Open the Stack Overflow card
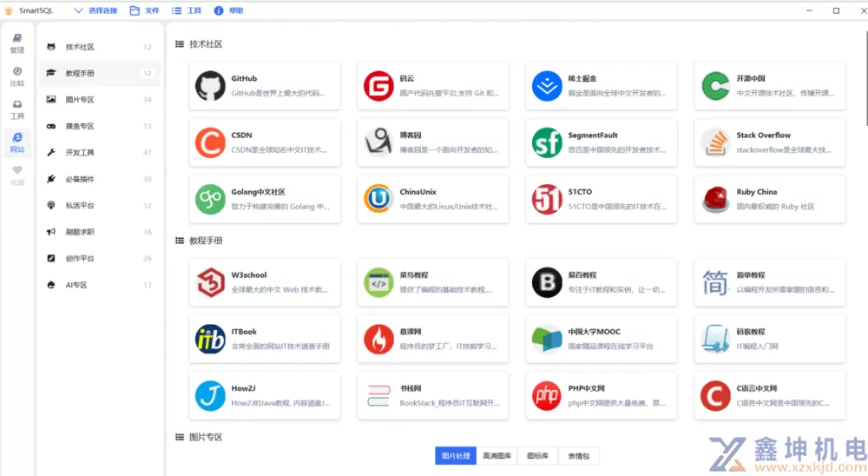Viewport: 868px width, 476px height. pos(769,142)
